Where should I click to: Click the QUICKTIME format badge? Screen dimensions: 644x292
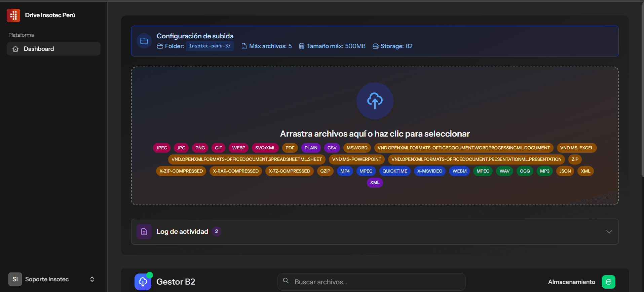point(395,171)
